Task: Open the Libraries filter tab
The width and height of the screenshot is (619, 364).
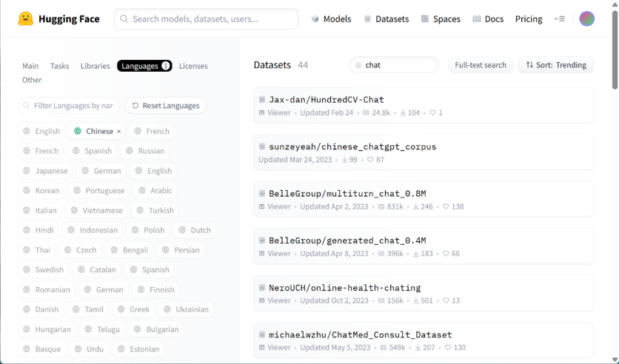Action: click(95, 66)
